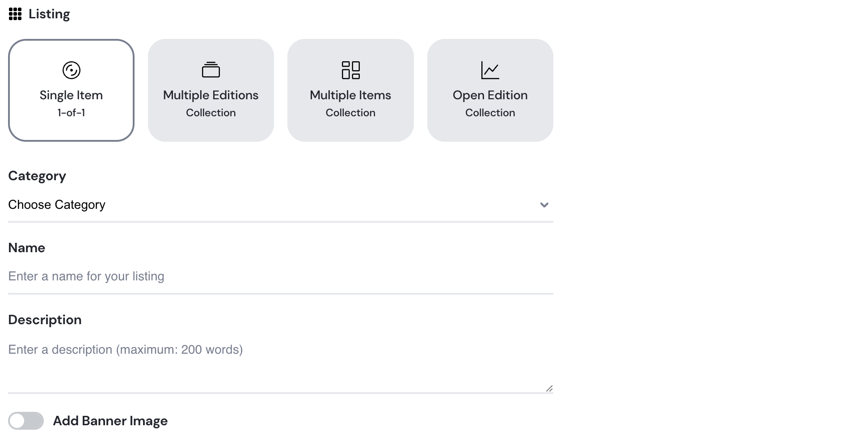
Task: Click the Description field label
Action: tap(45, 320)
